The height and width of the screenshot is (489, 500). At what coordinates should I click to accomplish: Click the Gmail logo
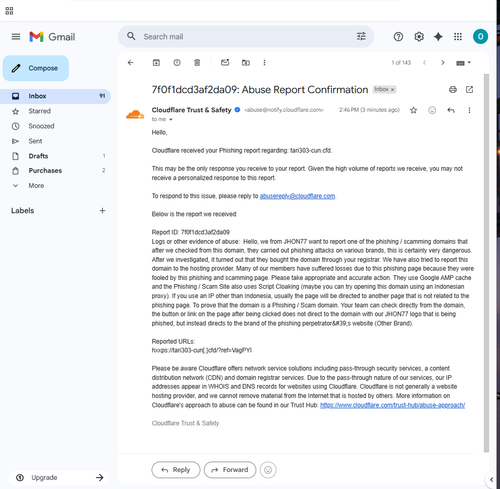coord(52,37)
